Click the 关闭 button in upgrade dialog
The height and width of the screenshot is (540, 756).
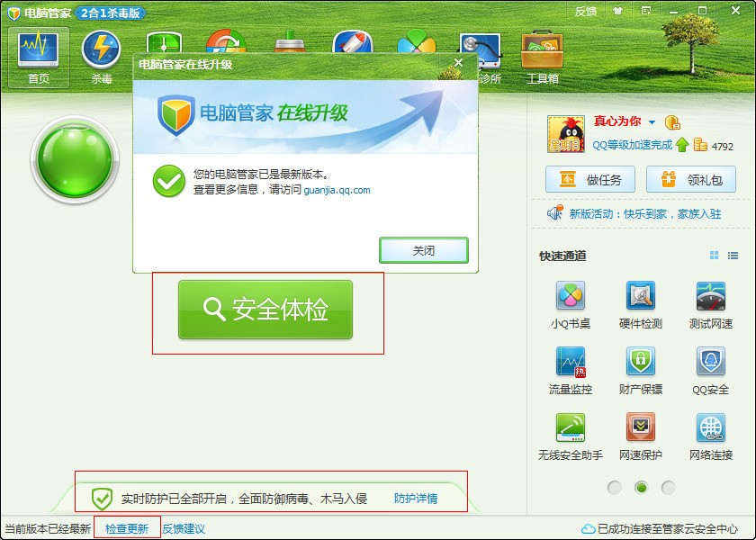coord(424,250)
